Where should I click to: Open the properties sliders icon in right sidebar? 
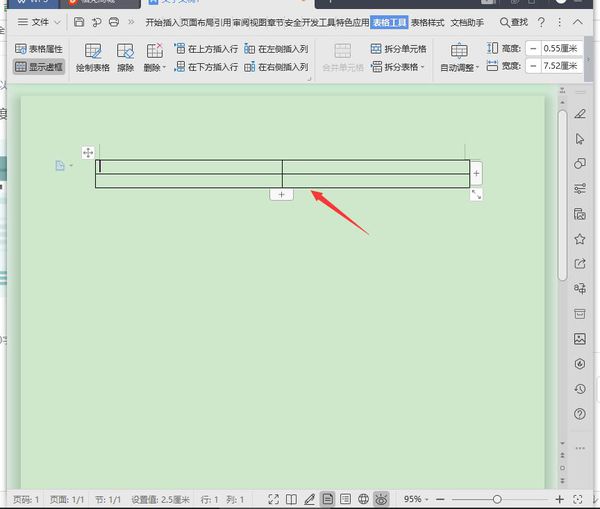pyautogui.click(x=580, y=188)
